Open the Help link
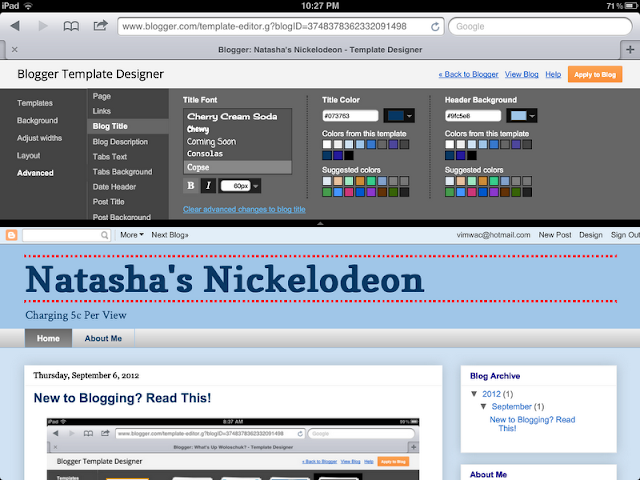 click(553, 74)
